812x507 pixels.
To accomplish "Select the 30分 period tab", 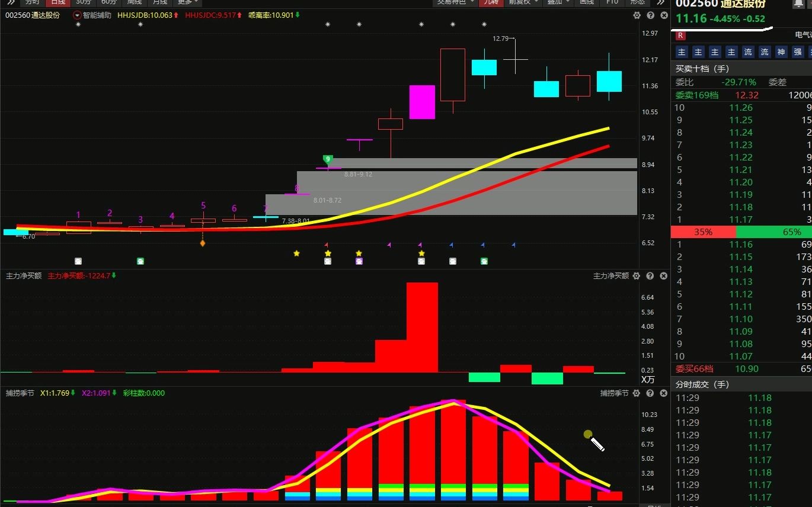I will pos(84,2).
